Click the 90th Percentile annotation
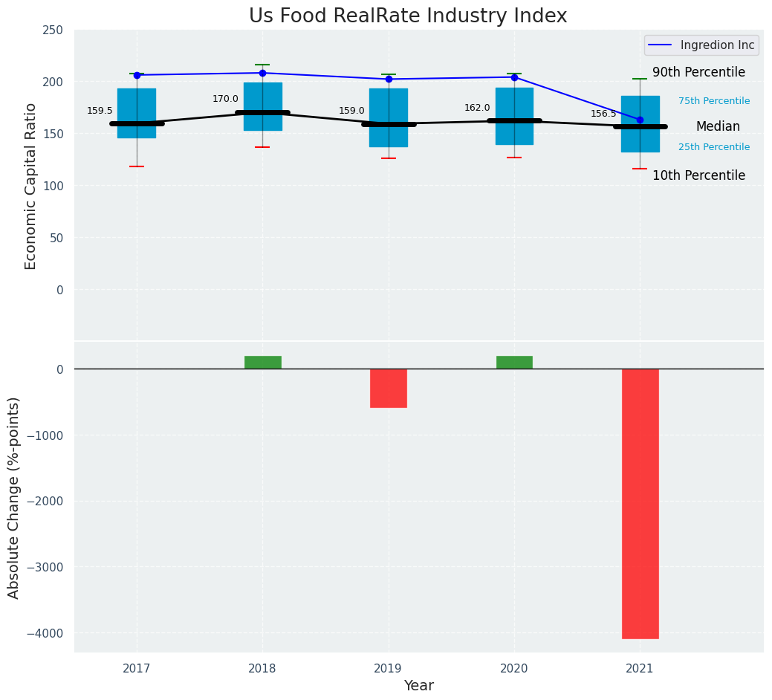Viewport: 772px width, 700px height. 698,72
